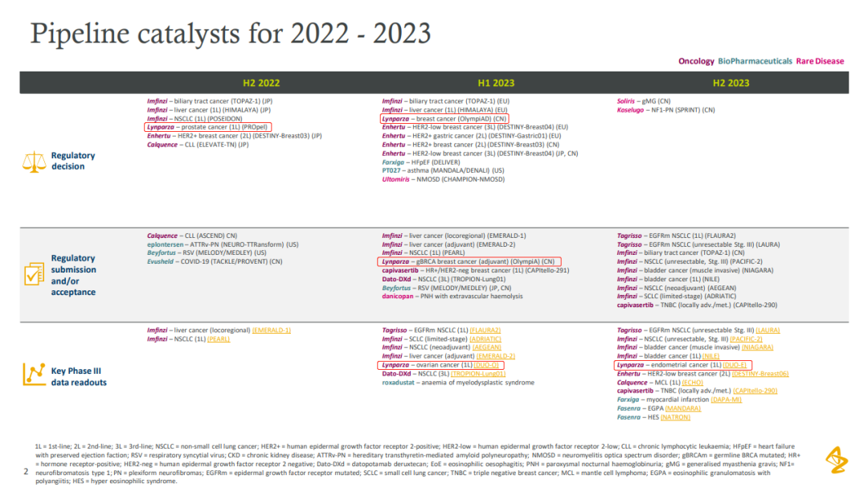Screen dimensions: 868x488
Task: Open the DUO-O ovarian cancer link
Action: 486,365
